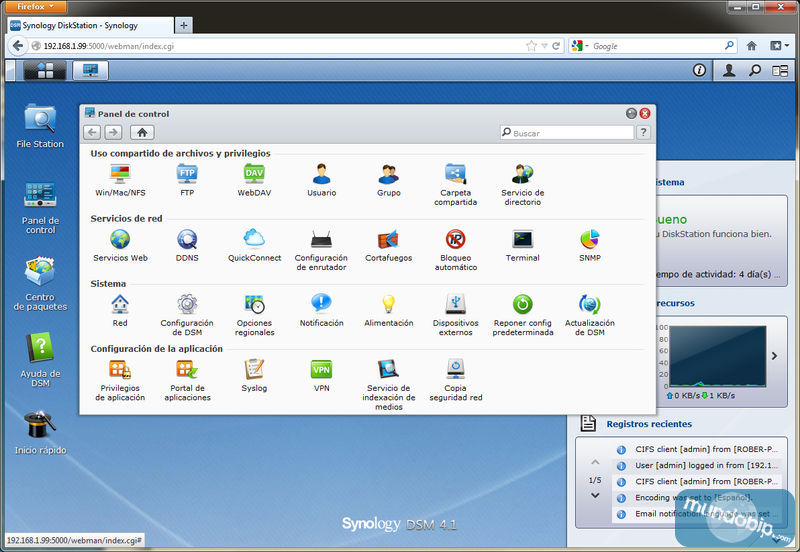The image size is (800, 552).
Task: Open Dispositivos externos
Action: (456, 315)
